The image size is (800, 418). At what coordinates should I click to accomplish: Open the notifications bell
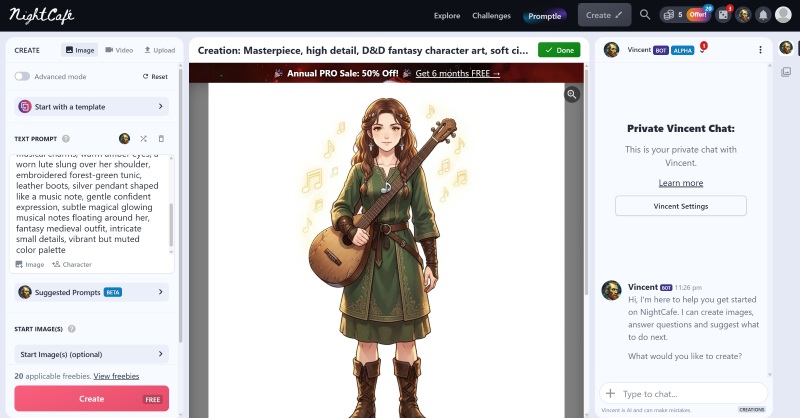(x=763, y=15)
